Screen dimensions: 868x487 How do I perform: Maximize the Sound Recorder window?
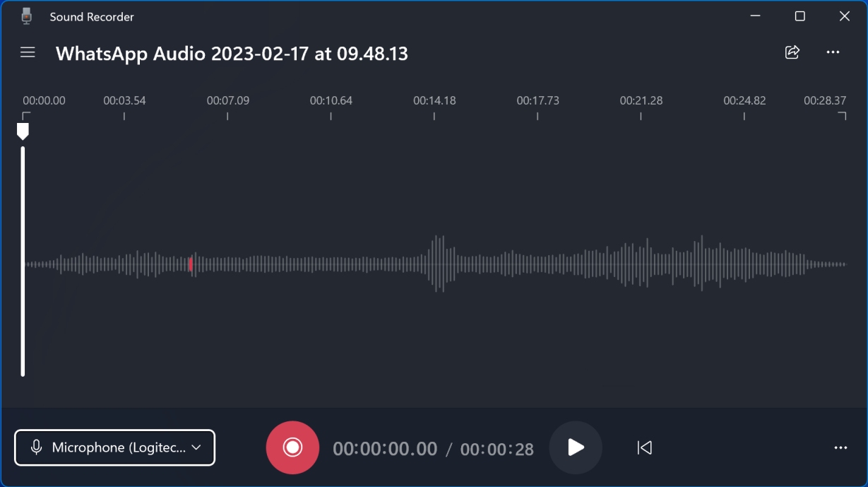[x=799, y=16]
